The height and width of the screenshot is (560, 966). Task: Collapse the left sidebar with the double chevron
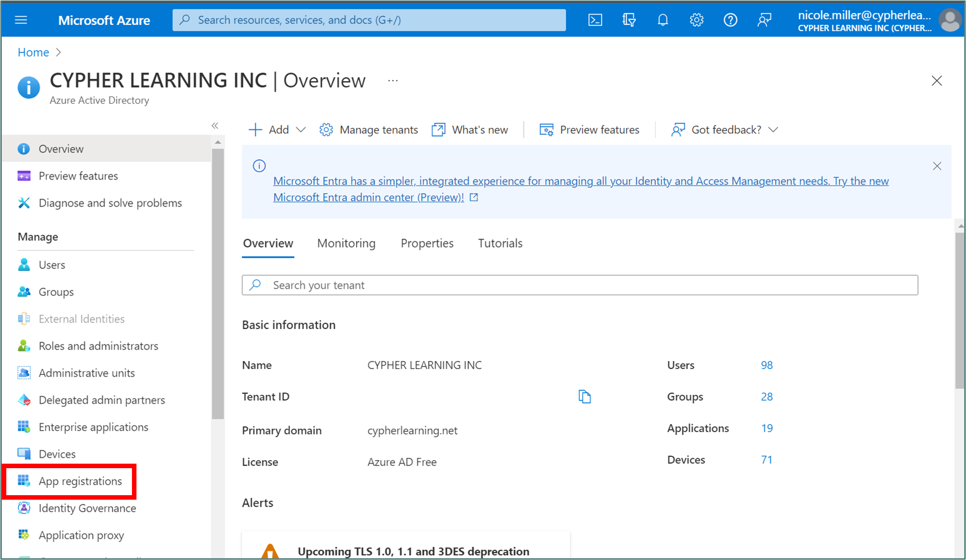click(215, 126)
